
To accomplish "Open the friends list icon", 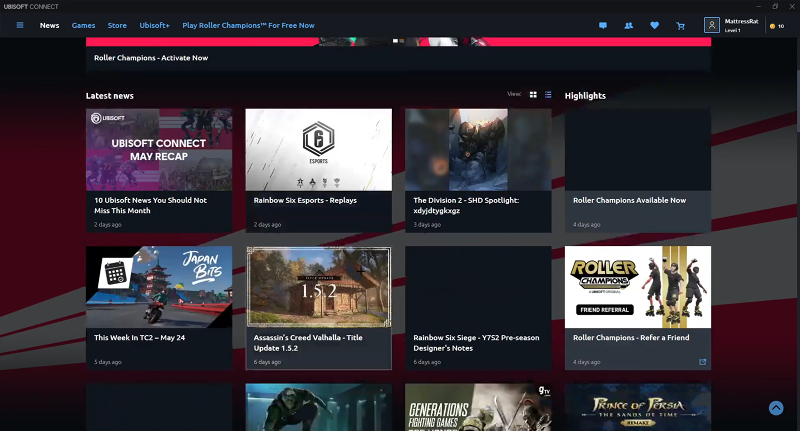I will tap(629, 26).
